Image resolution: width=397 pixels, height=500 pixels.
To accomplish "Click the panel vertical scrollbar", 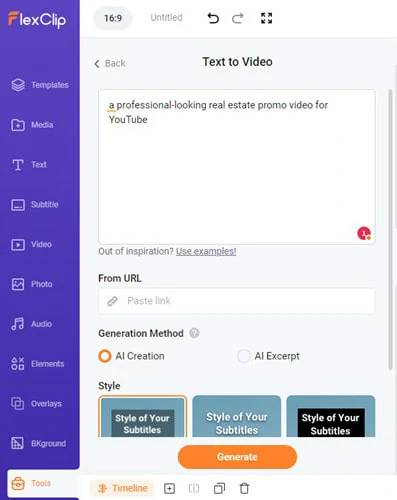I will click(x=390, y=229).
